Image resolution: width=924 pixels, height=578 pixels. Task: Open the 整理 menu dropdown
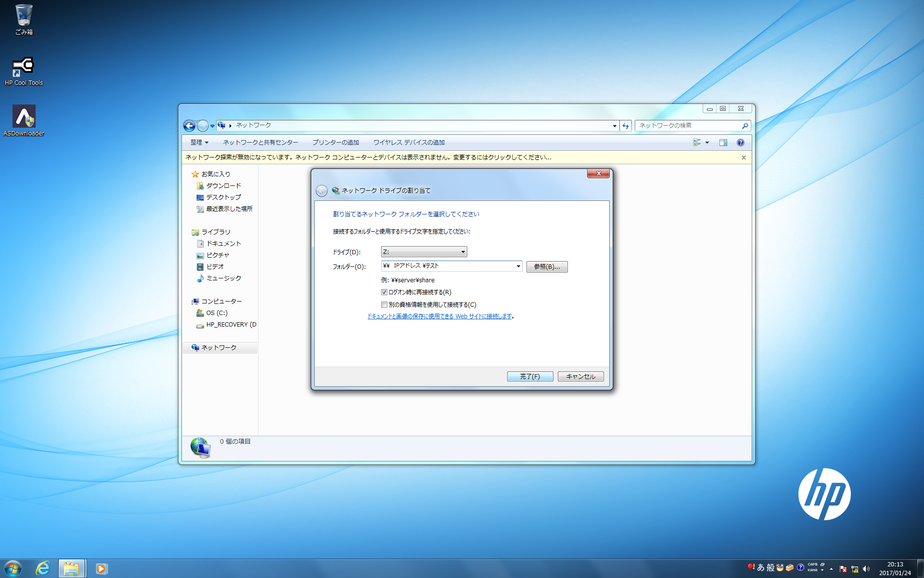click(199, 143)
